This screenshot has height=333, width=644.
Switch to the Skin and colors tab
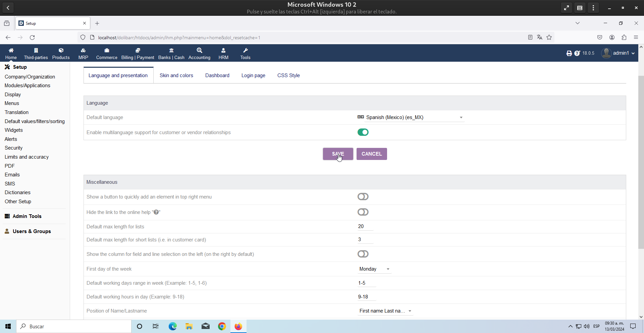pos(176,75)
